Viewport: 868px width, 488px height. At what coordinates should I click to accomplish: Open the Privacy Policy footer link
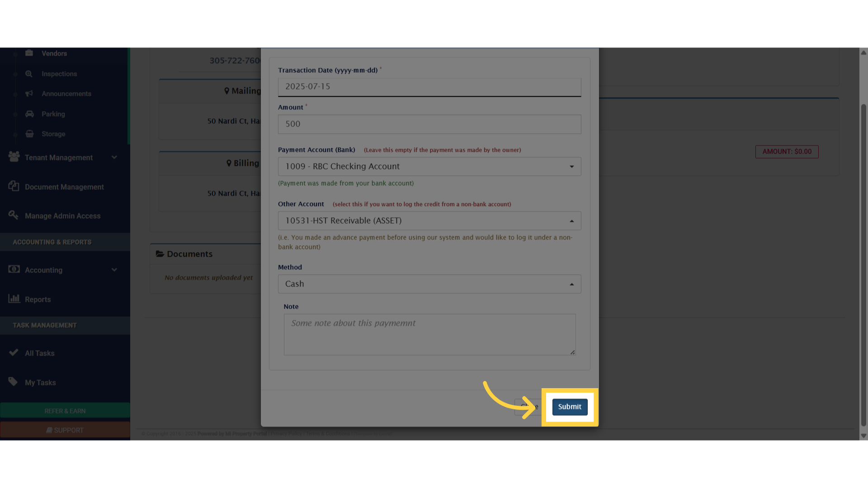(286, 434)
